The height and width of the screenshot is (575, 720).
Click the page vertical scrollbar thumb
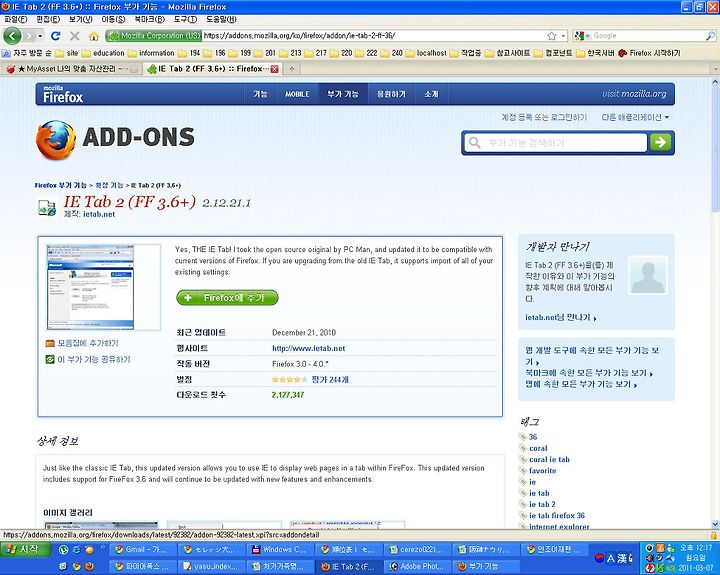[715, 148]
